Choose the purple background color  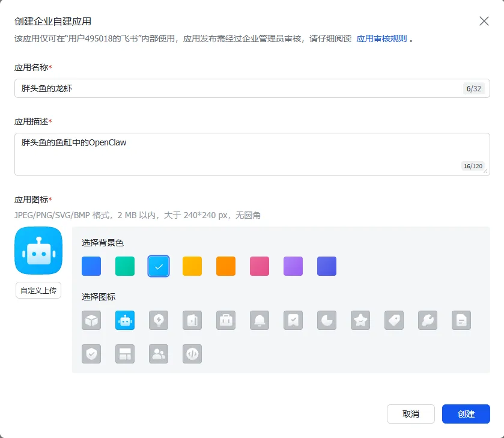point(293,266)
